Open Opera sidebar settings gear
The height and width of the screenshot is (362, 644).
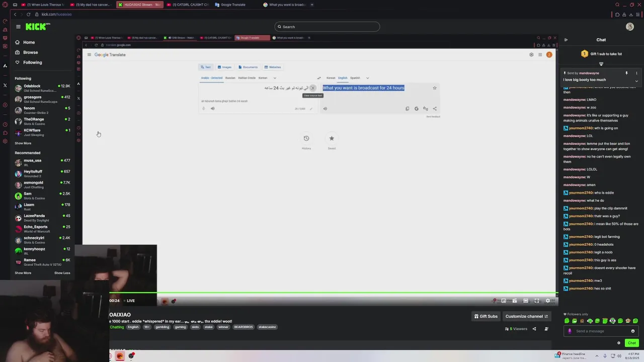tap(5, 141)
